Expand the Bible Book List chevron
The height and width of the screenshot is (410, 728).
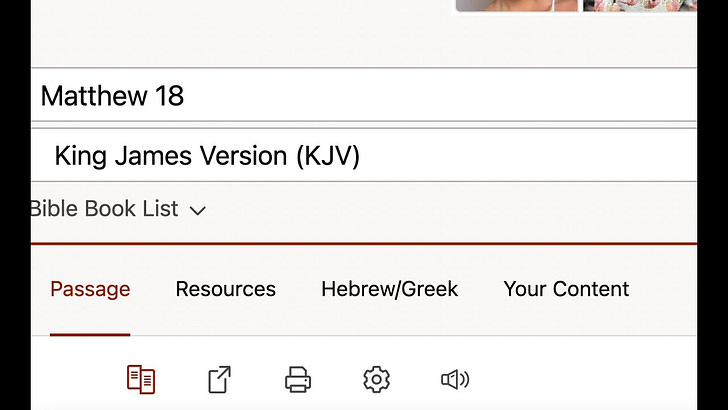[x=198, y=211]
